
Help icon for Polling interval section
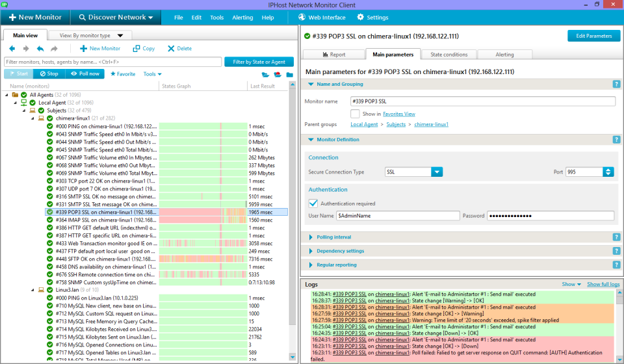(x=616, y=237)
